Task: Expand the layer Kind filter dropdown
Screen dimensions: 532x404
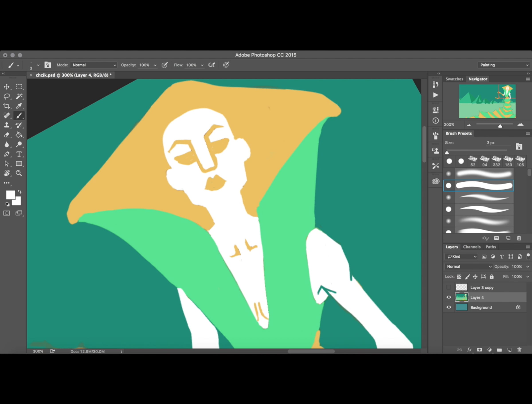Action: coord(461,257)
